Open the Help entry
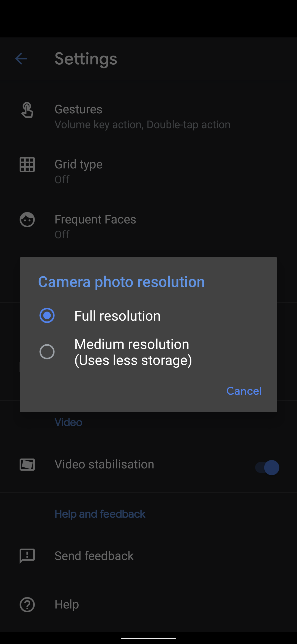Image resolution: width=297 pixels, height=644 pixels. click(67, 604)
